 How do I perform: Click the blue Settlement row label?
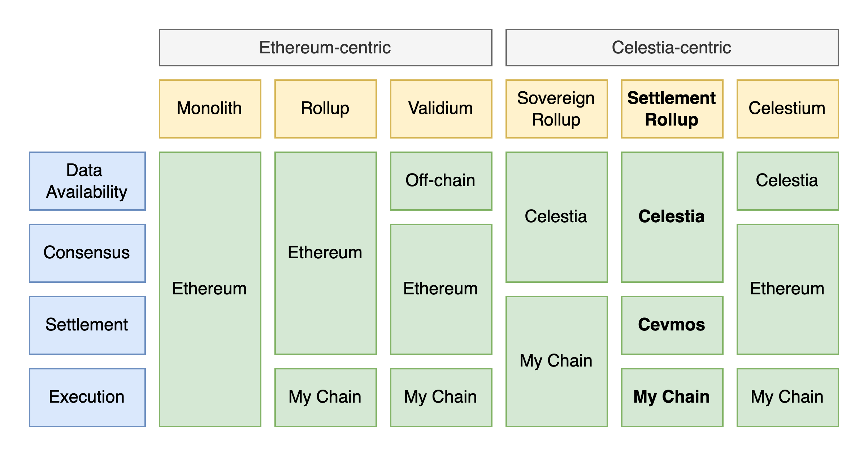87,325
